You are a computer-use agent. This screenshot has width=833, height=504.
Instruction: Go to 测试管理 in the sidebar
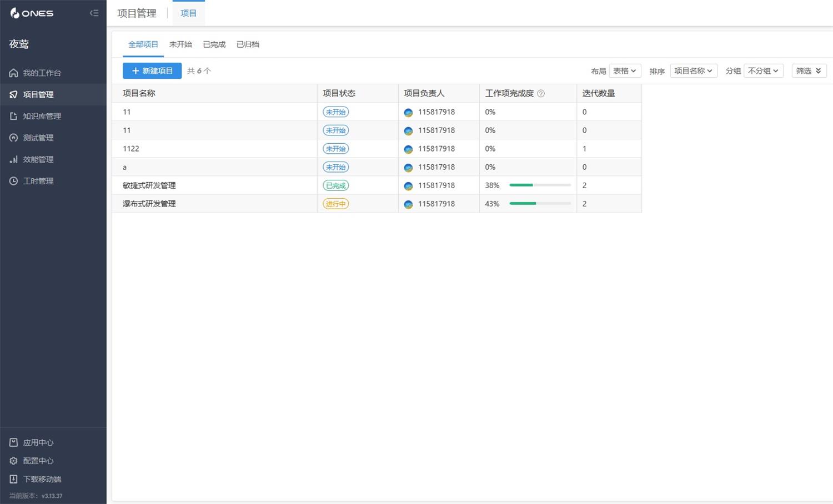38,138
